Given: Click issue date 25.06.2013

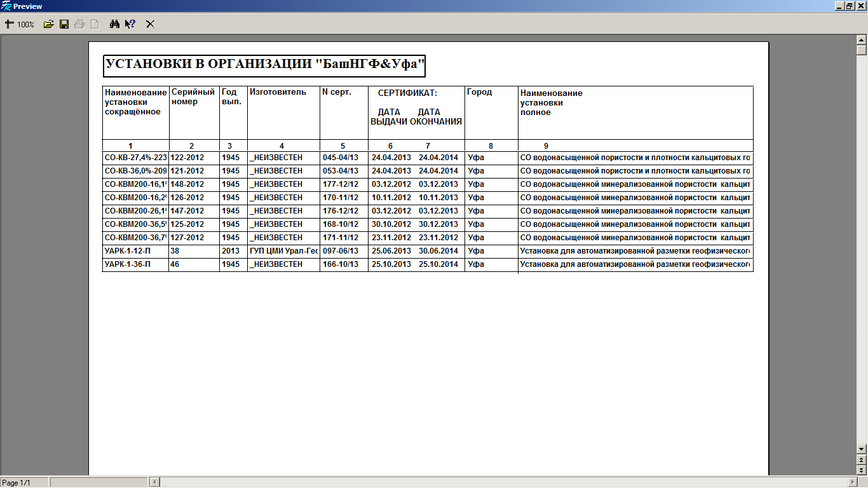Looking at the screenshot, I should tap(391, 251).
